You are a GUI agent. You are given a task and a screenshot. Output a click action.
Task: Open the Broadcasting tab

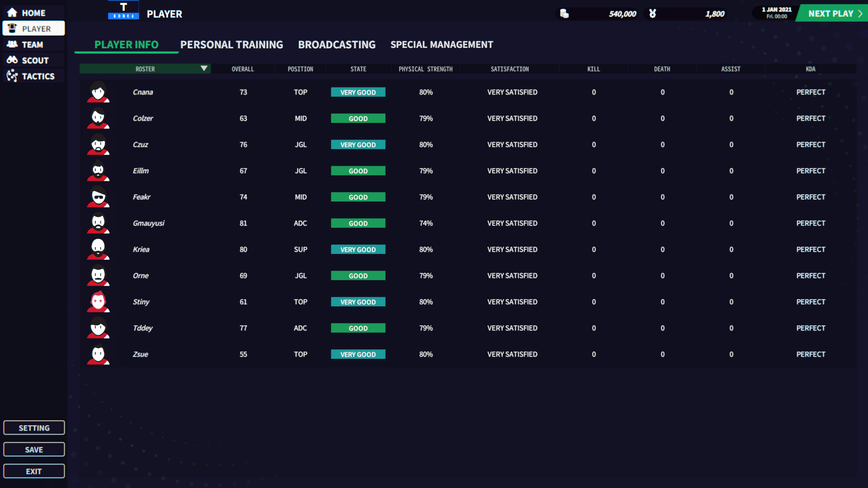337,45
